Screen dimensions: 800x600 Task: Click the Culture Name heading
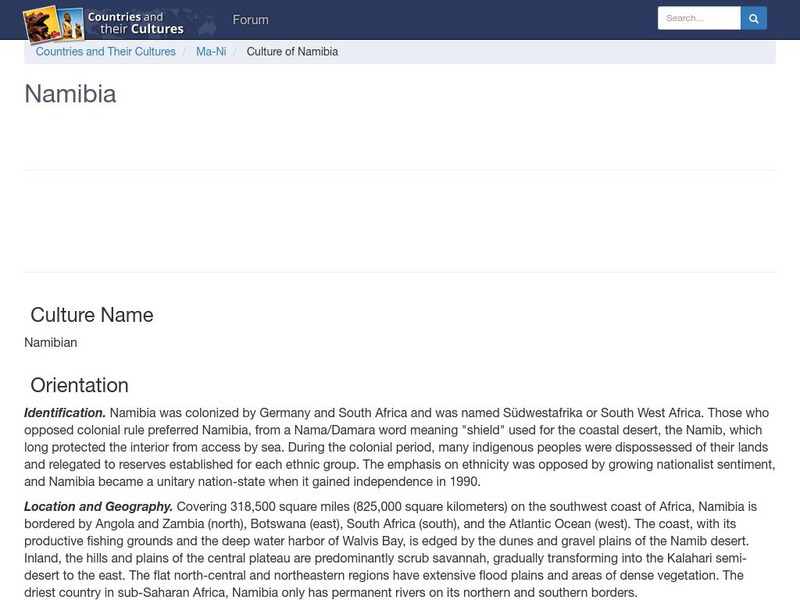tap(92, 314)
